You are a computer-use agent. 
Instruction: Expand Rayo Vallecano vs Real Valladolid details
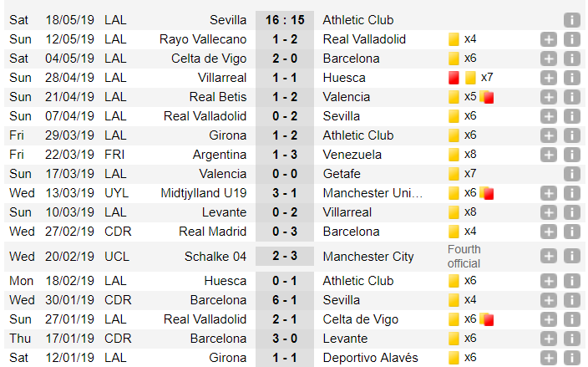(x=548, y=39)
